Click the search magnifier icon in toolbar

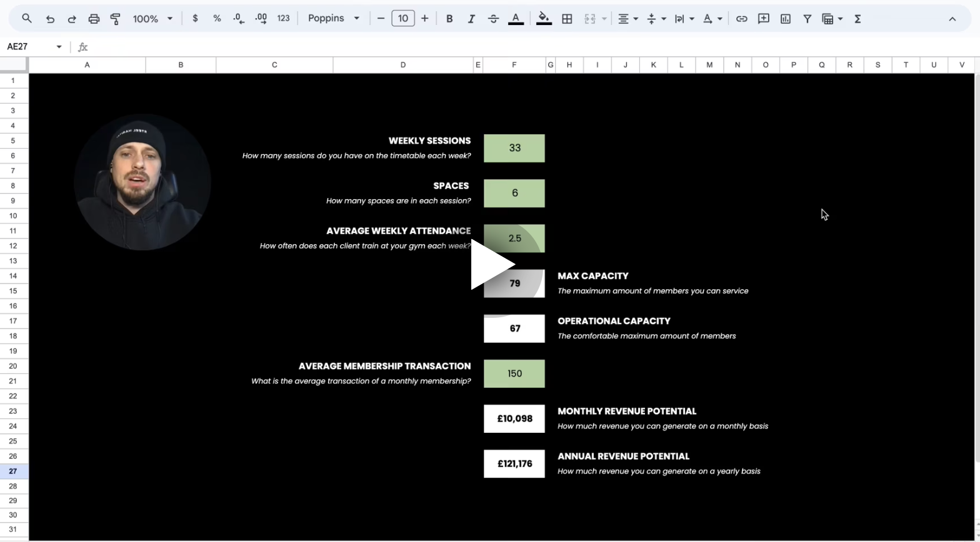27,19
